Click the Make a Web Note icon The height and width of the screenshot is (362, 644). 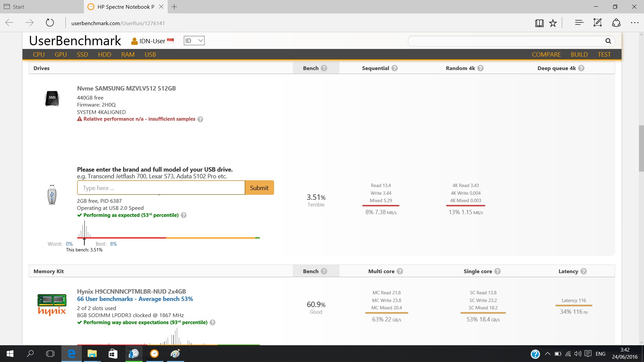pos(597,23)
